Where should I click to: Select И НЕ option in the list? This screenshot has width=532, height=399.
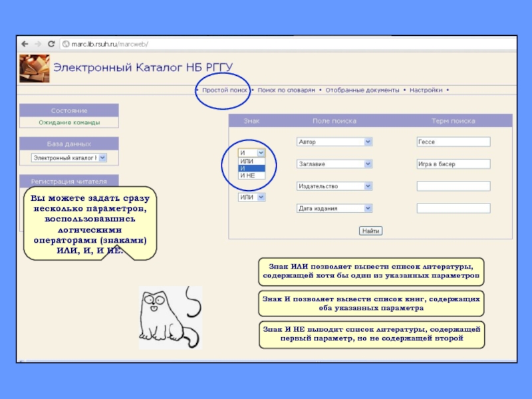[251, 176]
